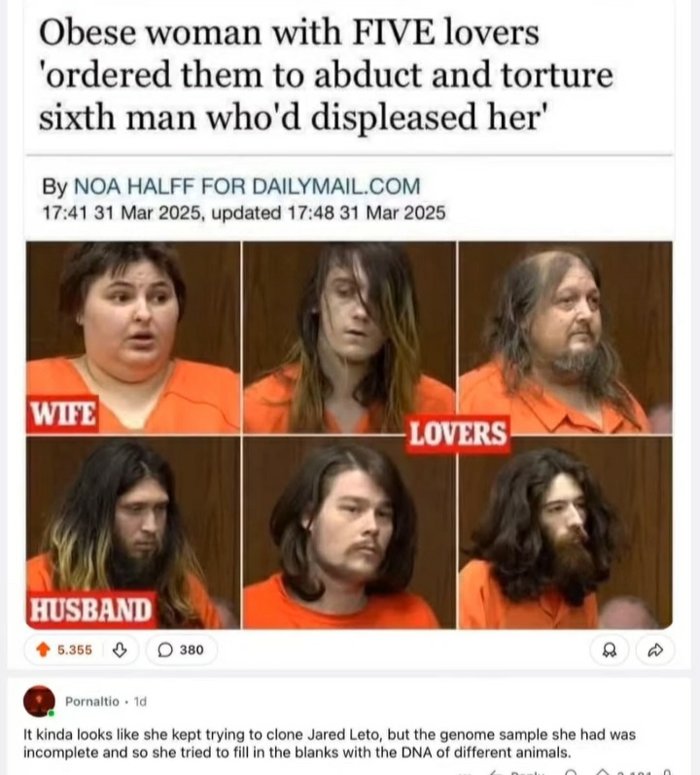Viewport: 700px width, 775px height.
Task: Share the post with the arrow icon
Action: (x=655, y=650)
